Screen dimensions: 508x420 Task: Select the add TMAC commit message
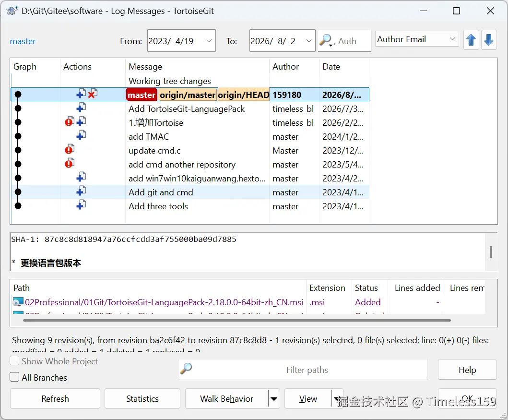(x=149, y=136)
